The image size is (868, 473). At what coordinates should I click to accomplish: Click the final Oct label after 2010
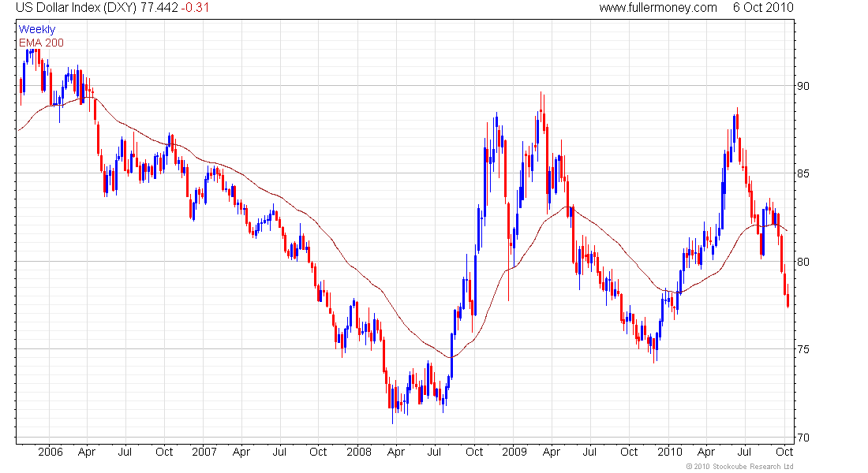tap(784, 452)
